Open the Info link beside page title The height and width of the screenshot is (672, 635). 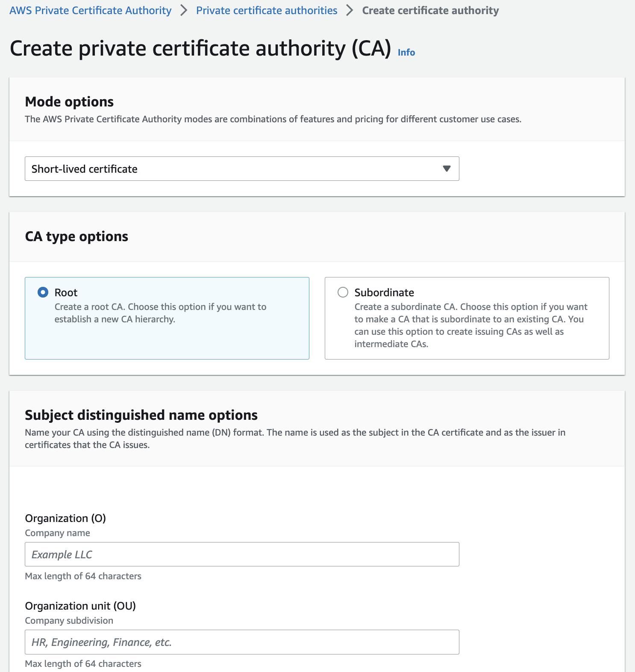(x=406, y=52)
